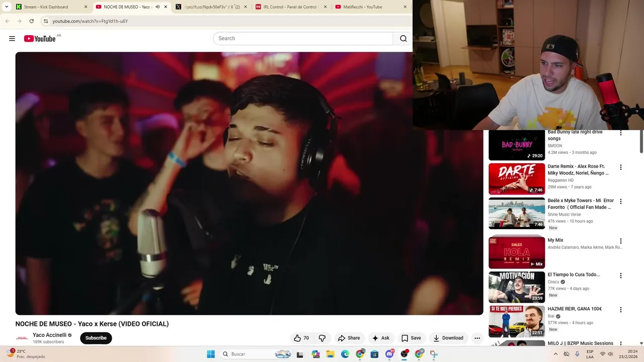
Task: Open Beéle x Myke Towers video thumbnail
Action: pyautogui.click(x=517, y=213)
